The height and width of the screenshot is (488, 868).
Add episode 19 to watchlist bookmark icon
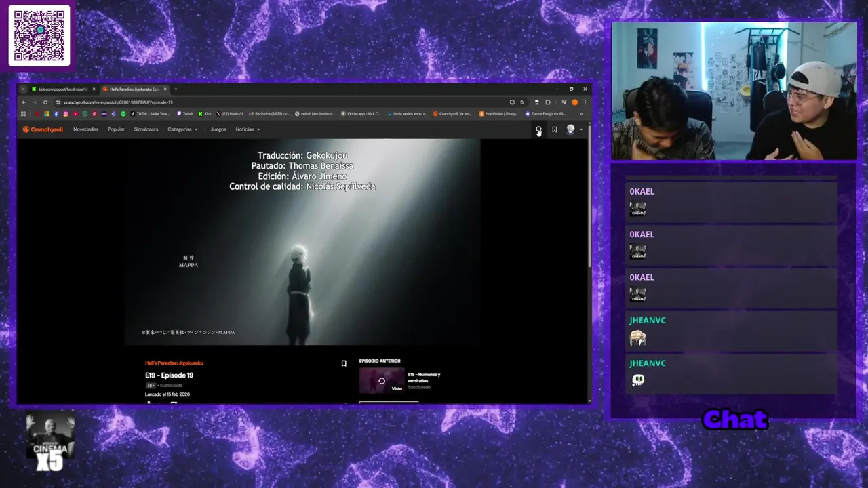[344, 364]
